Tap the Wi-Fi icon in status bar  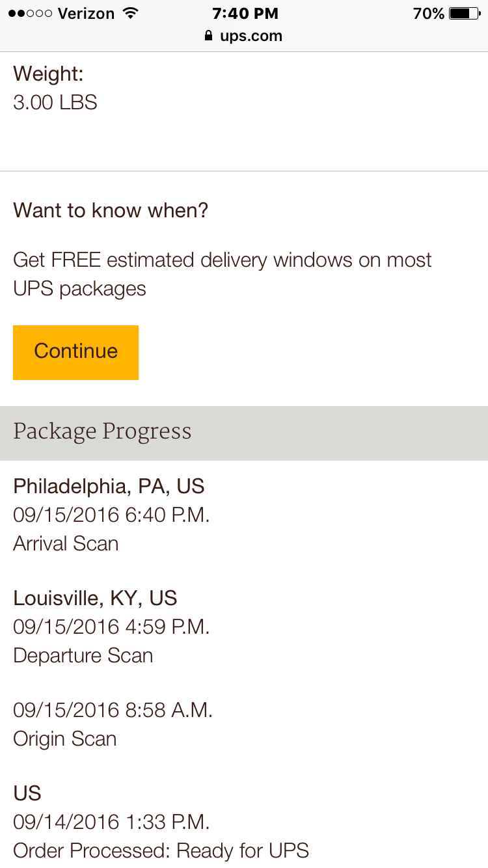[131, 13]
